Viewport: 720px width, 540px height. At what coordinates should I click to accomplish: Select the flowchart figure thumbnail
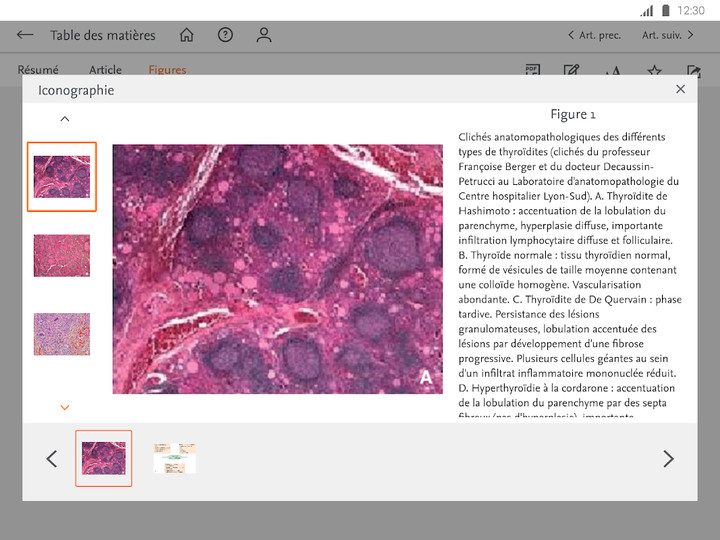click(175, 458)
